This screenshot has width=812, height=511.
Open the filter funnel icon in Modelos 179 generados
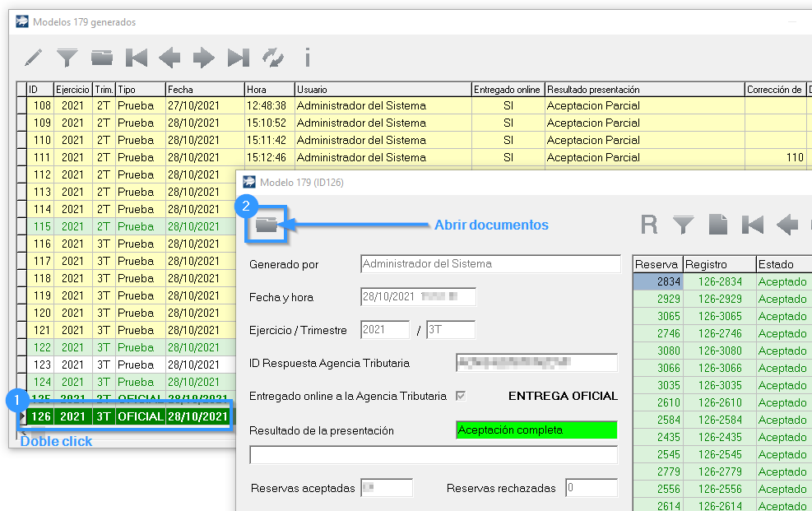coord(67,58)
